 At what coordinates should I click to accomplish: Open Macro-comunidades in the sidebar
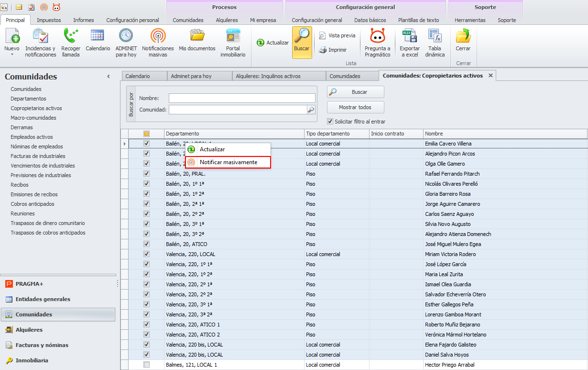coord(33,118)
